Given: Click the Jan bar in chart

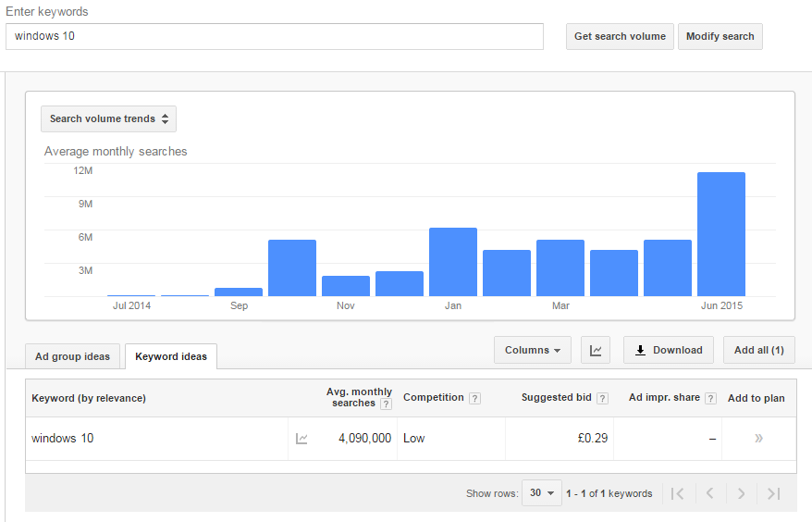Looking at the screenshot, I should click(453, 262).
